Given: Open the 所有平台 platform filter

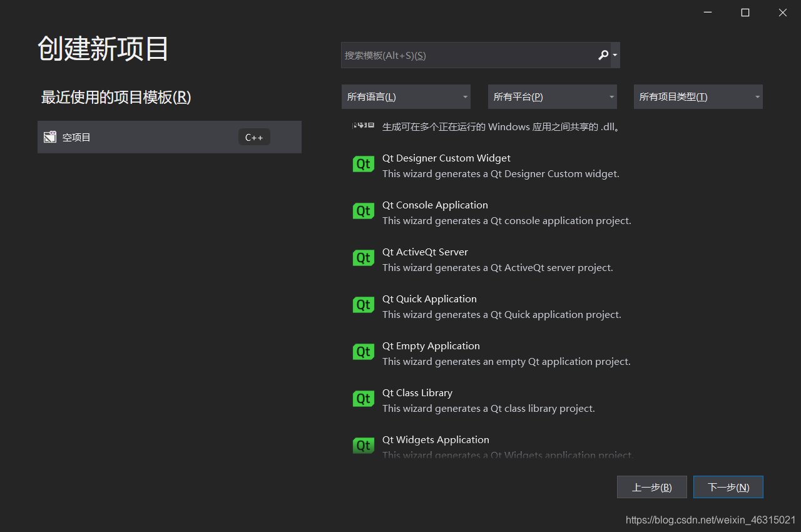Looking at the screenshot, I should click(553, 97).
